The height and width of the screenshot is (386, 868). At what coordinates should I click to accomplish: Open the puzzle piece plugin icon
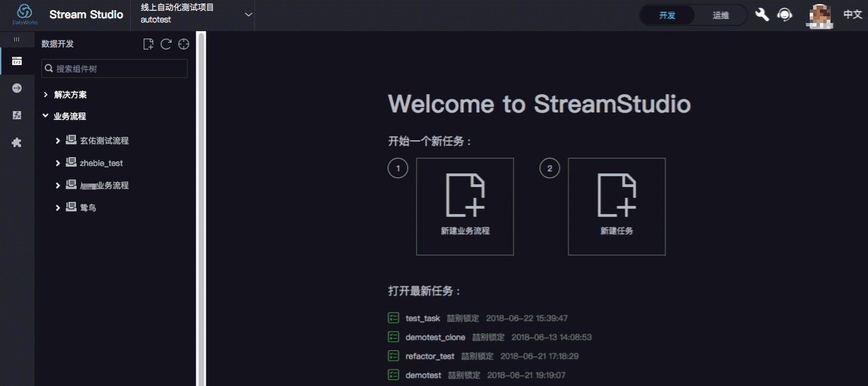click(x=17, y=143)
